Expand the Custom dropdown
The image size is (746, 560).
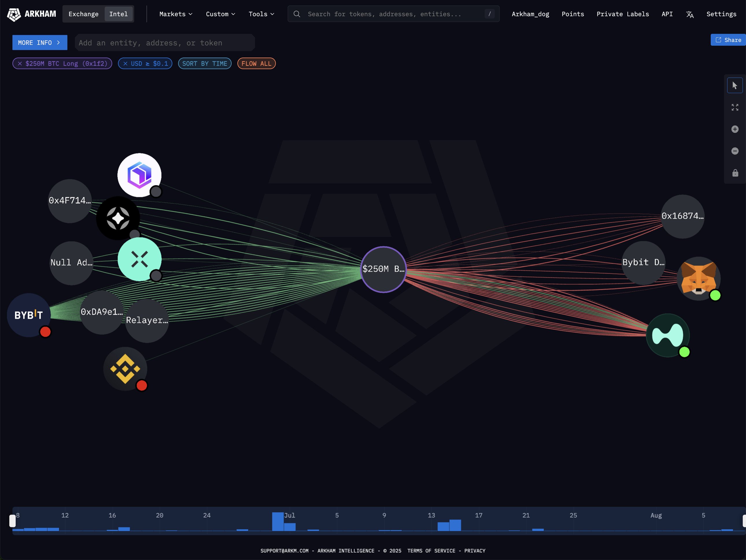(x=221, y=14)
